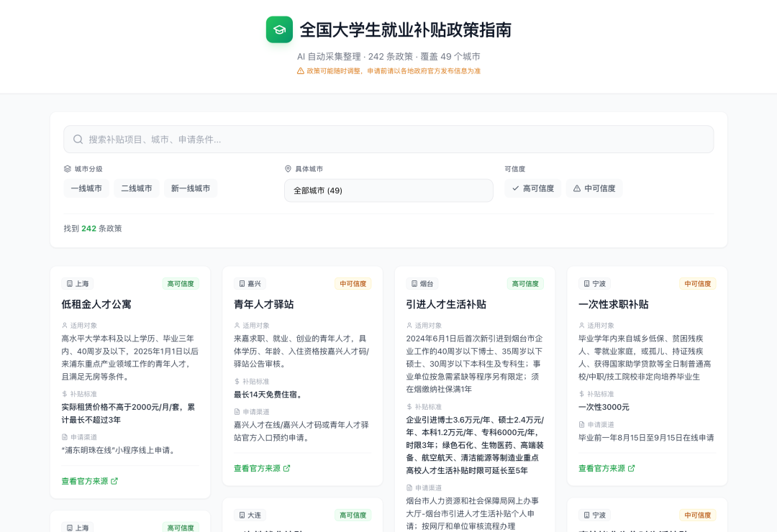Click the 引进人才生活补贴 card title
The height and width of the screenshot is (532, 777).
[446, 304]
